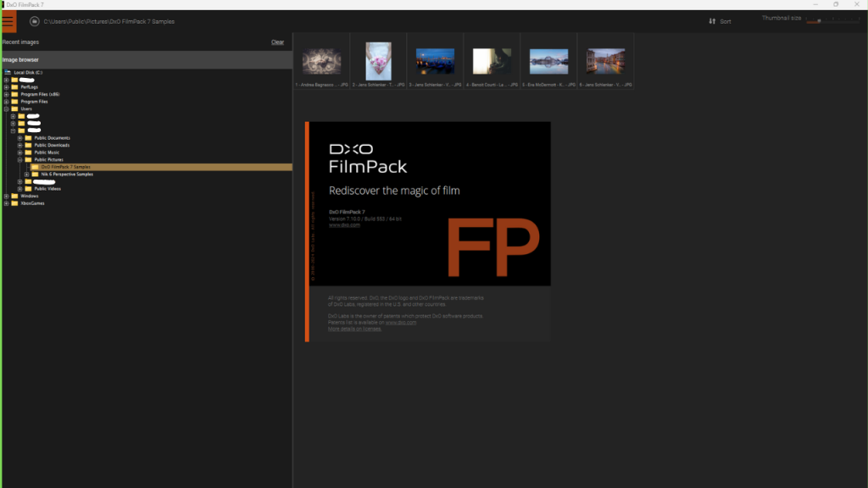
Task: Select the Public Music folder
Action: pos(47,152)
